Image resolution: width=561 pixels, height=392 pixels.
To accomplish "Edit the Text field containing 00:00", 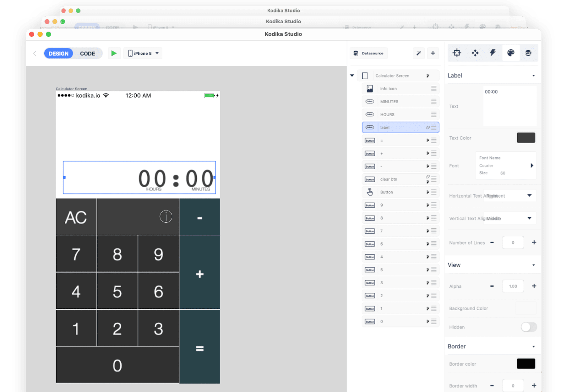I will [x=509, y=107].
